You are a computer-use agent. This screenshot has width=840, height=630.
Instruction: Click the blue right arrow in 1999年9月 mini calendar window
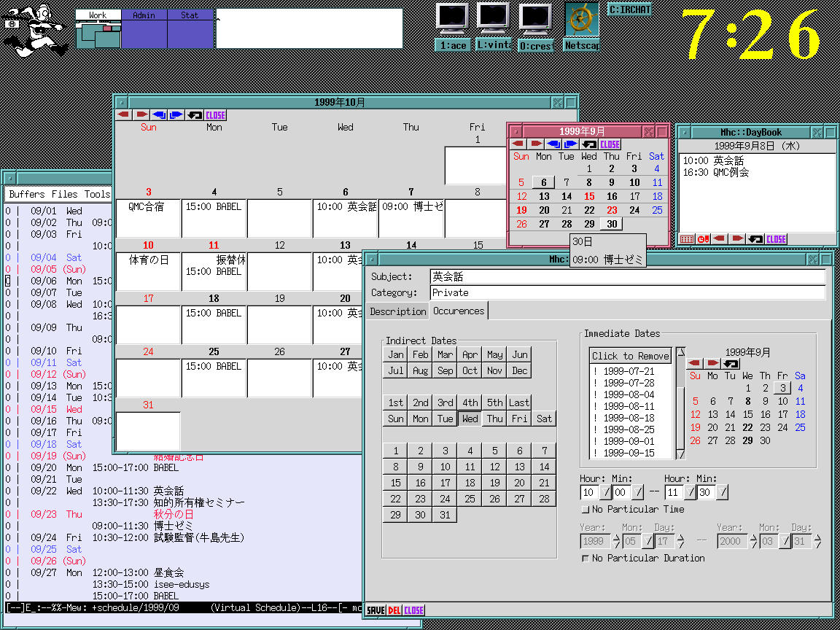point(571,144)
